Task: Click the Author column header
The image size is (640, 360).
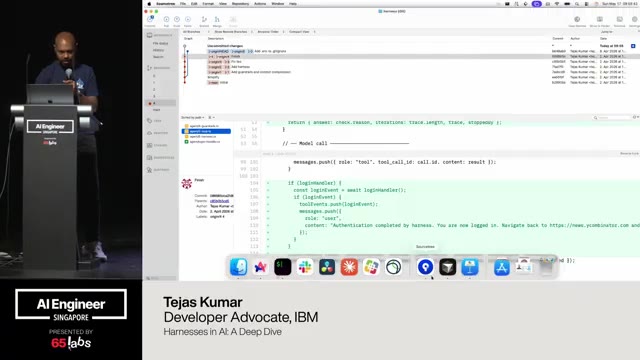Action: click(575, 39)
